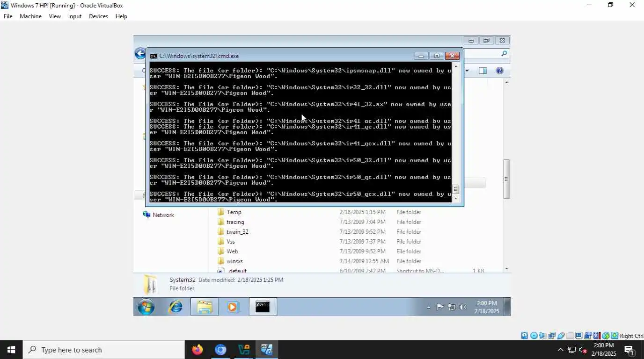644x359 pixels.
Task: Open the Explorer change-view dropdown arrow
Action: click(x=467, y=71)
